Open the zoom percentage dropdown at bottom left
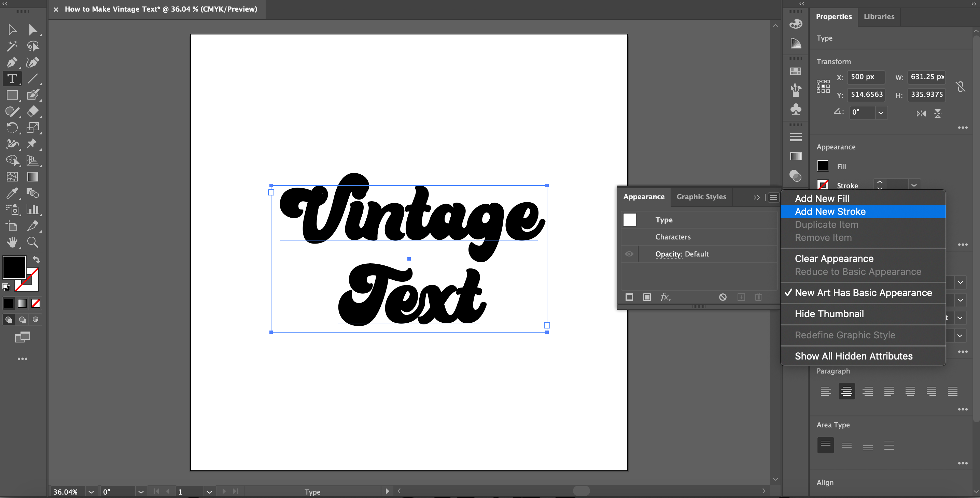This screenshot has height=498, width=980. (x=91, y=491)
